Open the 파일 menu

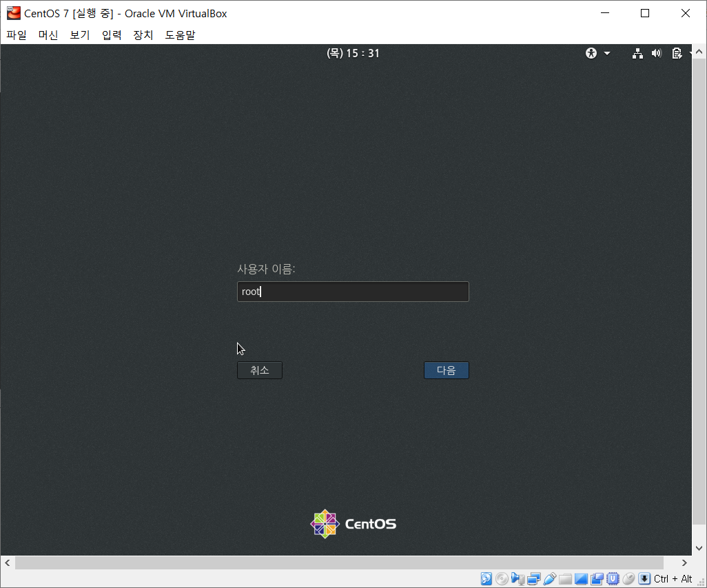tap(17, 34)
